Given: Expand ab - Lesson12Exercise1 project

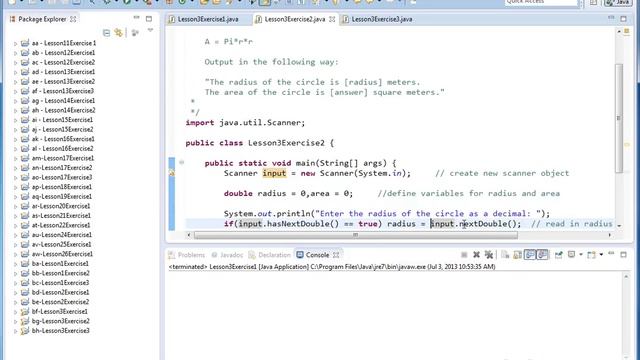Looking at the screenshot, I should pyautogui.click(x=16, y=53).
